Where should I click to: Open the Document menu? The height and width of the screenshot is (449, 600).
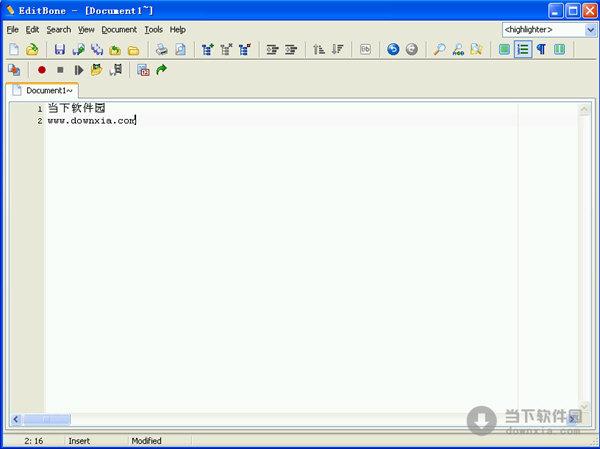click(119, 30)
